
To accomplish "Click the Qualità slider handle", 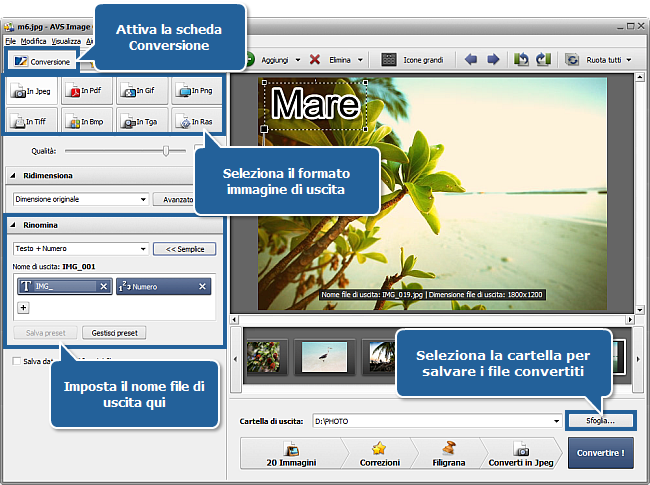I will click(166, 150).
